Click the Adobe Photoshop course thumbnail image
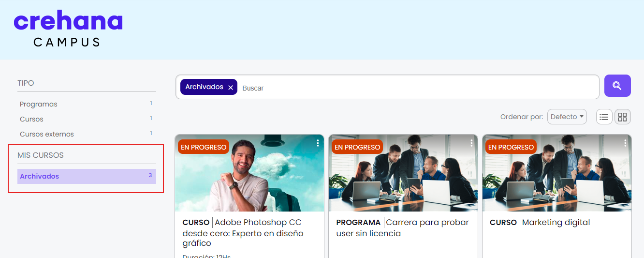 tap(249, 173)
